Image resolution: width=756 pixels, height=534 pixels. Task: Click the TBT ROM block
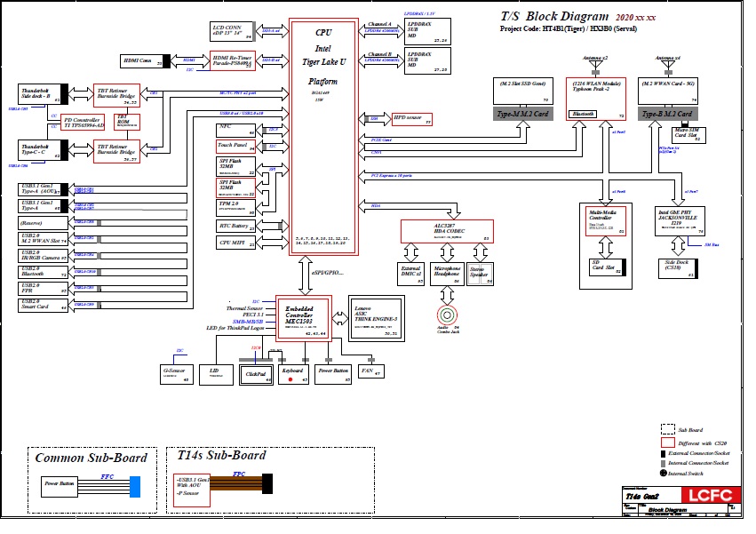127,122
